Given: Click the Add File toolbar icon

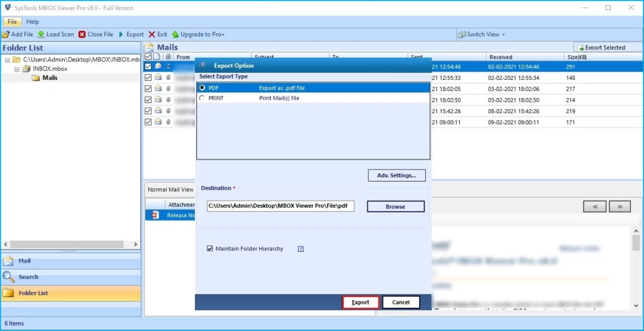Looking at the screenshot, I should (x=5, y=35).
